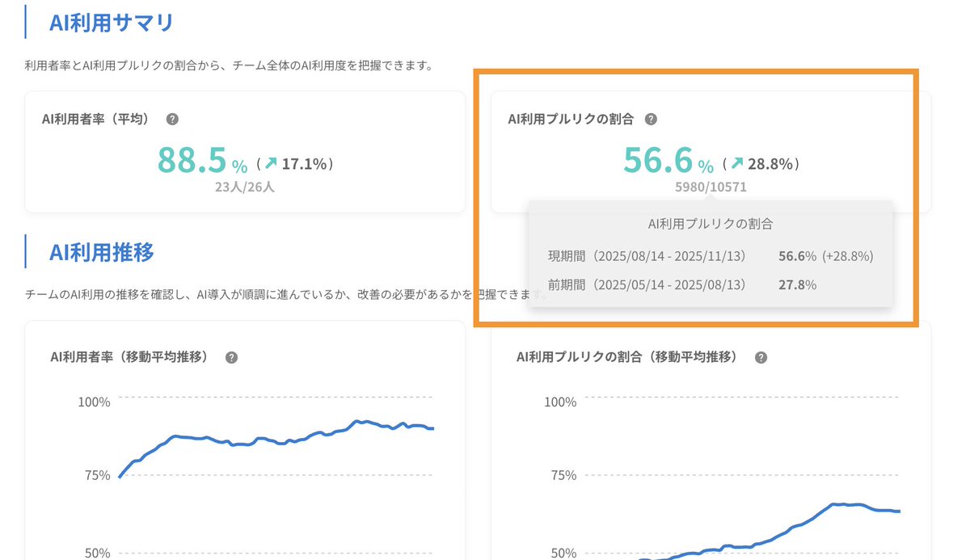Click the 23人/26人 count text
This screenshot has width=970, height=560.
(245, 187)
